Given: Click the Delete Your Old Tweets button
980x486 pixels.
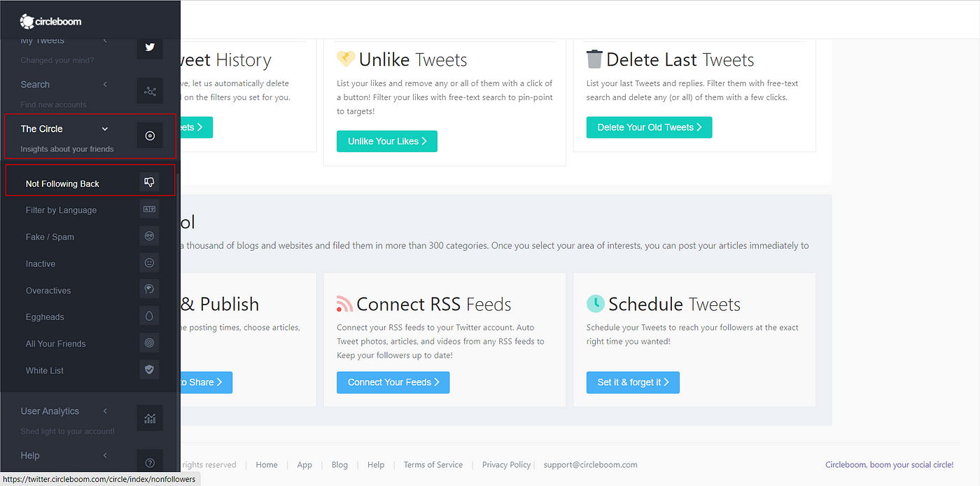Looking at the screenshot, I should coord(649,127).
